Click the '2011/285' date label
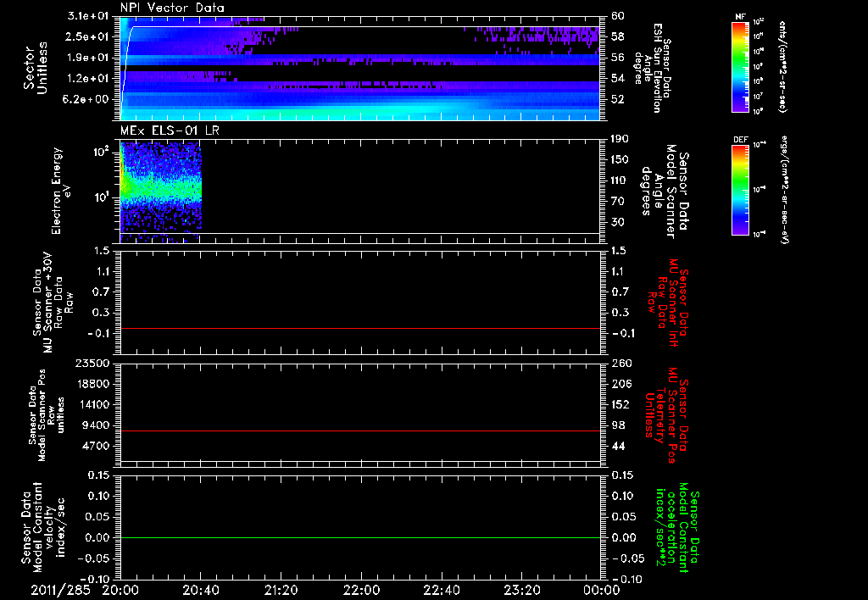This screenshot has height=600, width=868. coord(60,590)
